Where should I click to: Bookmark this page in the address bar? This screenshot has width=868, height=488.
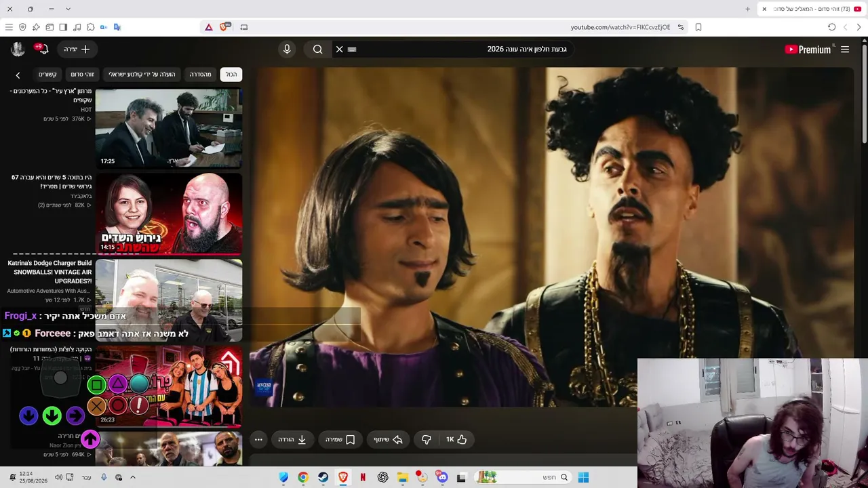tap(698, 27)
